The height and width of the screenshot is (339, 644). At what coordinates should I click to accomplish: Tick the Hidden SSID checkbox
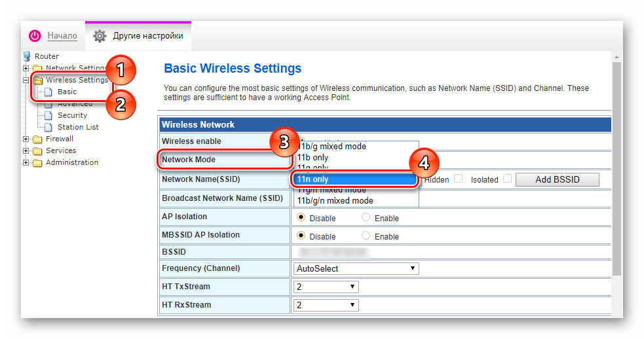point(459,179)
